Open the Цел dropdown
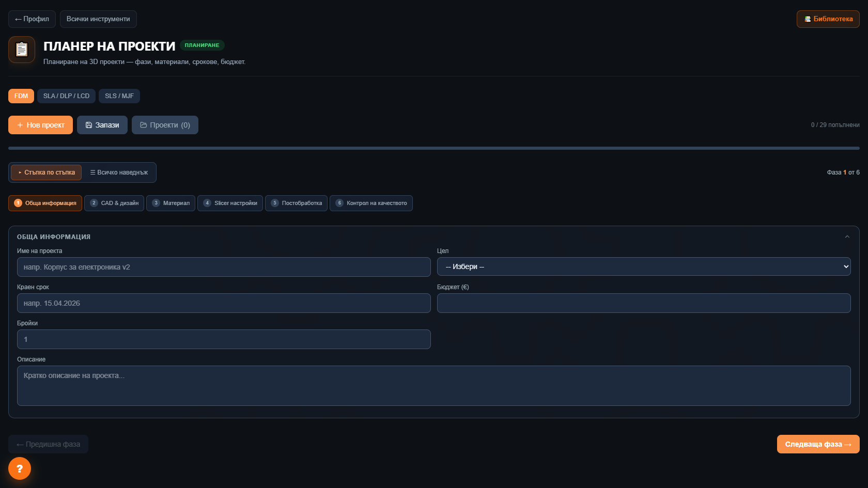 (644, 266)
